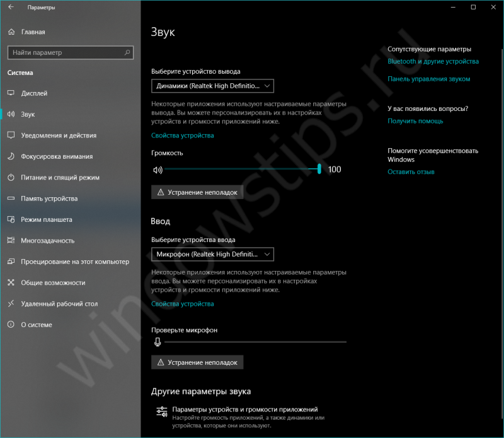Click the Память устройства storage icon

(x=11, y=199)
